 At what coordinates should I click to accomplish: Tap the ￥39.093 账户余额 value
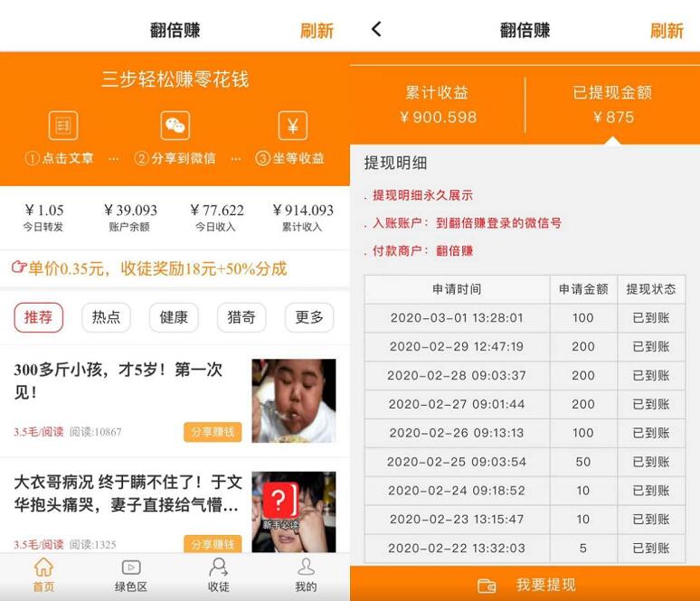click(x=130, y=211)
